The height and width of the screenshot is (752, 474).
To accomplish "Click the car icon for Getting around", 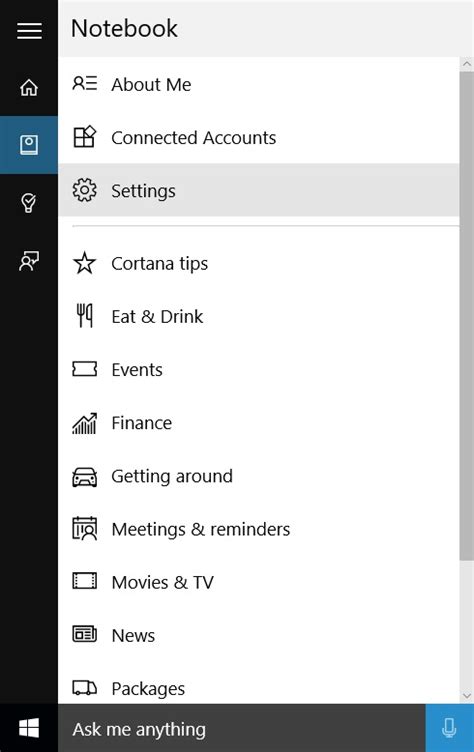I will [84, 477].
